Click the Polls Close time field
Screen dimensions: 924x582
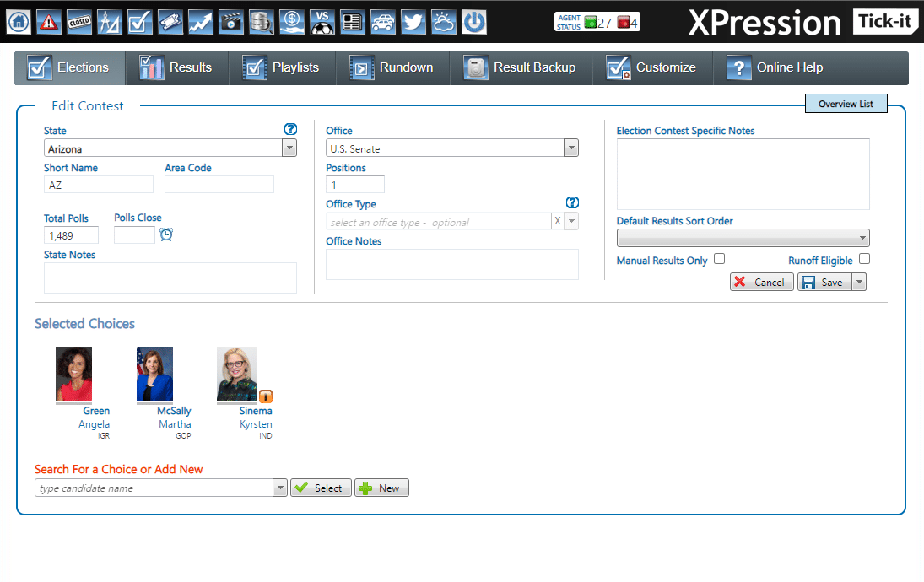coord(134,235)
